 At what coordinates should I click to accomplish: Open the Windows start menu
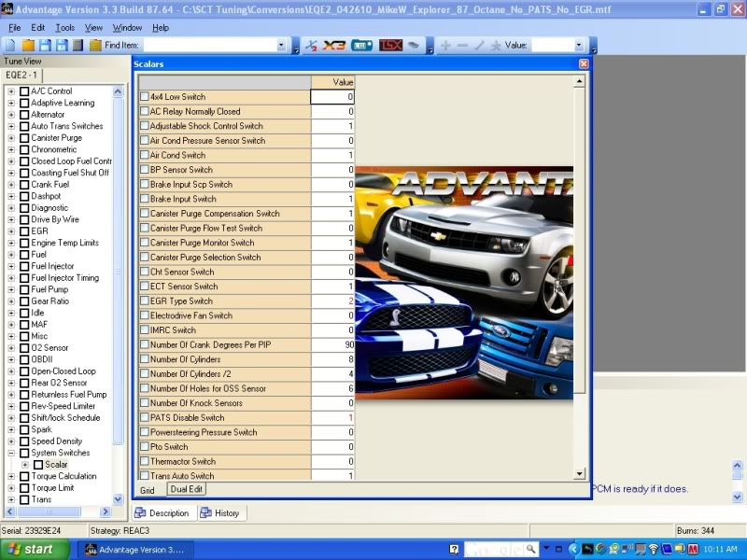click(35, 550)
